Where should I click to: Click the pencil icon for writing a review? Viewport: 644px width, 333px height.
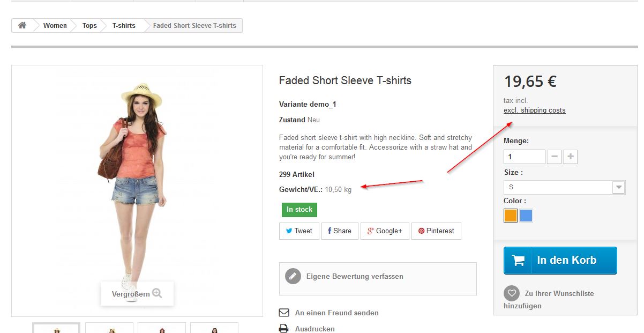pos(293,276)
